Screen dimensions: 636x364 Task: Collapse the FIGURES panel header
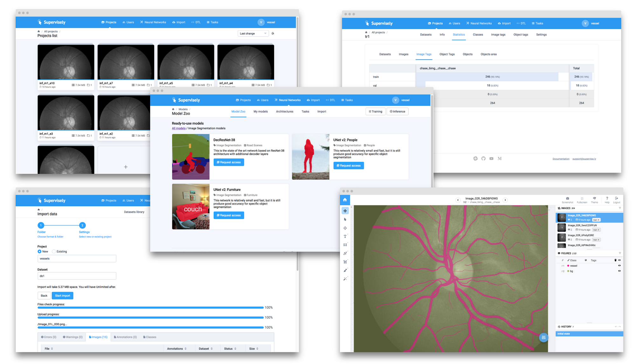click(566, 253)
